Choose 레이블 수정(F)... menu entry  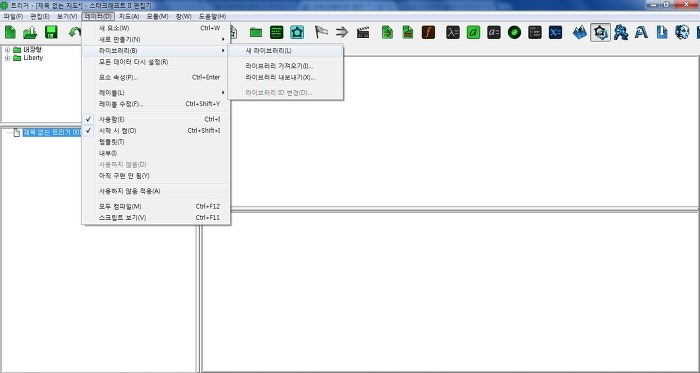click(x=156, y=104)
